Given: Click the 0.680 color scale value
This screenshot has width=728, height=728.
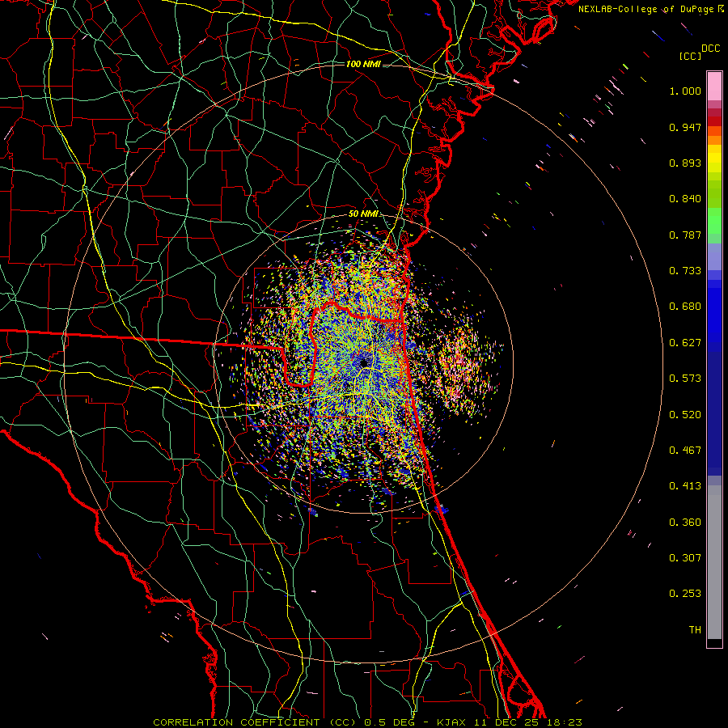Looking at the screenshot, I should pos(685,307).
